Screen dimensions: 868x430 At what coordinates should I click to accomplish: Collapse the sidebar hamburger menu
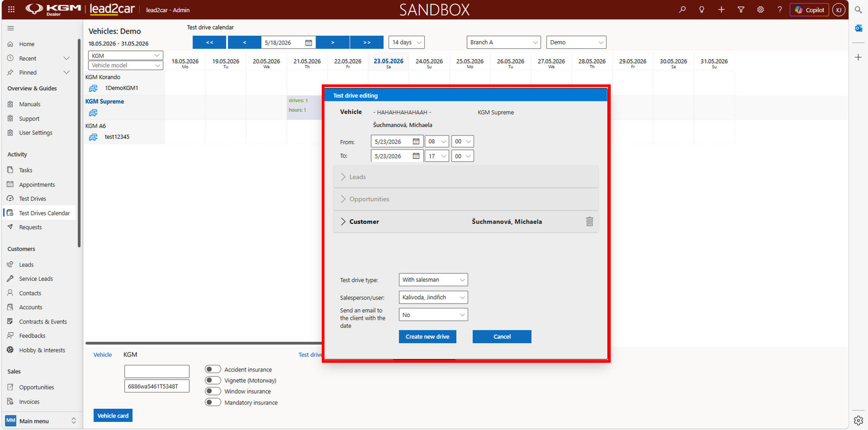pos(11,28)
